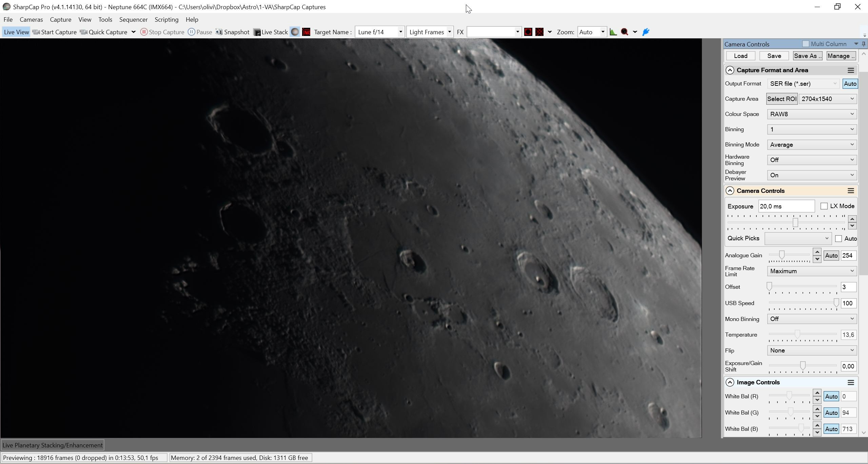Enable the LX Mode checkbox
Screen dimensions: 868x464
coord(824,206)
